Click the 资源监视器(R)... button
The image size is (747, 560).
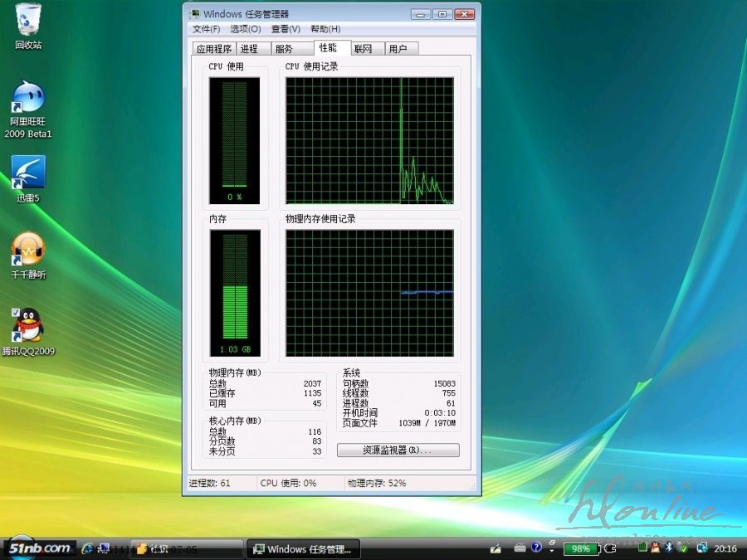point(398,450)
